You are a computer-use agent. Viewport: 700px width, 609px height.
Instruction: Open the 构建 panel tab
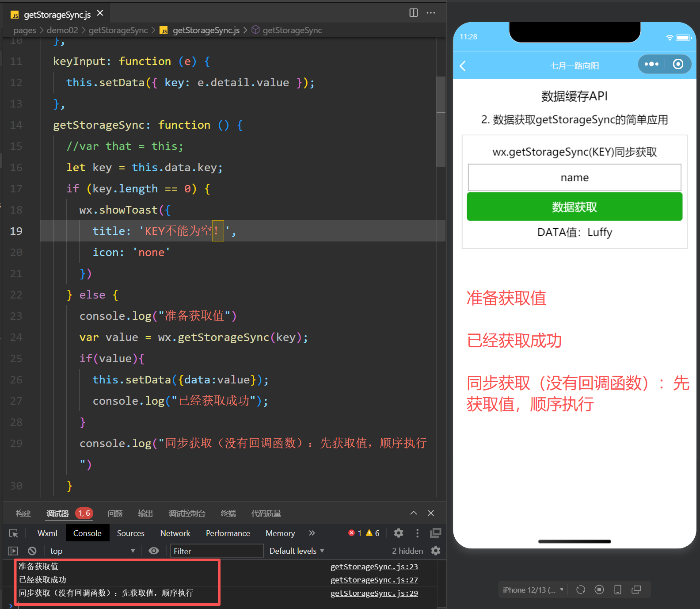23,513
